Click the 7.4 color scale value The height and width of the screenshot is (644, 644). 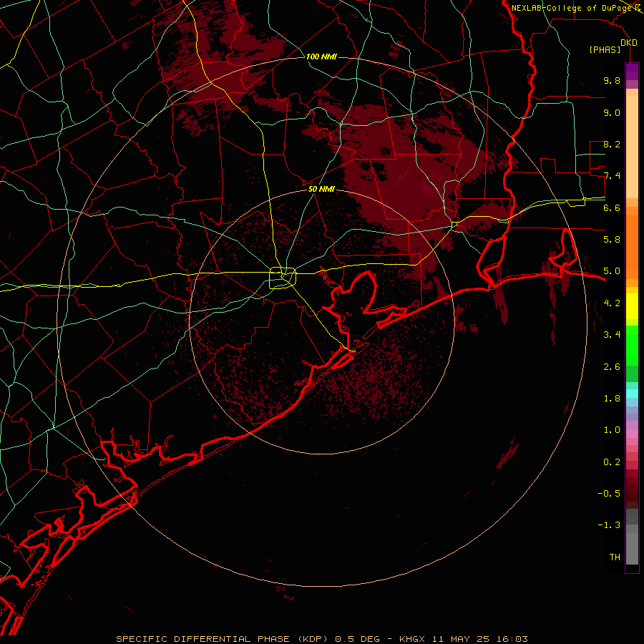(x=612, y=176)
